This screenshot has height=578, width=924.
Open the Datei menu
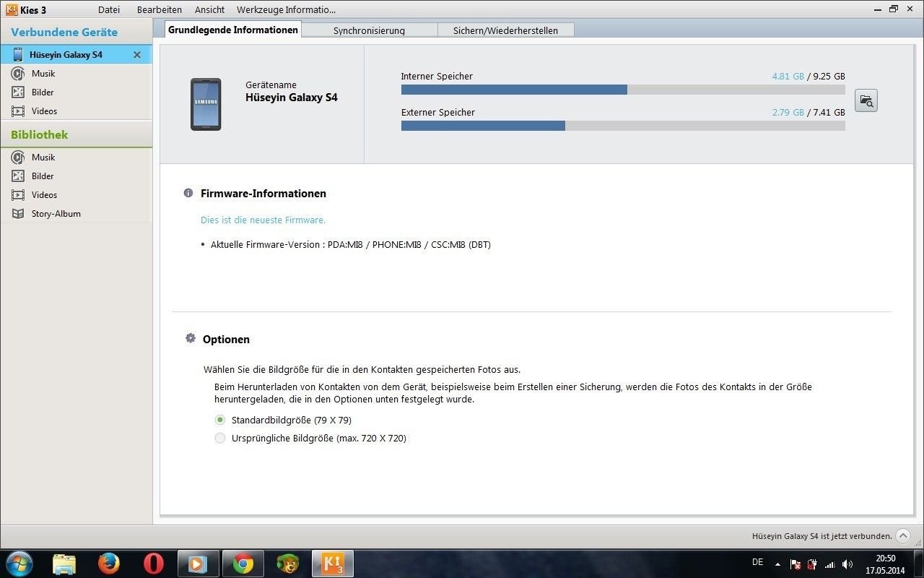[109, 9]
